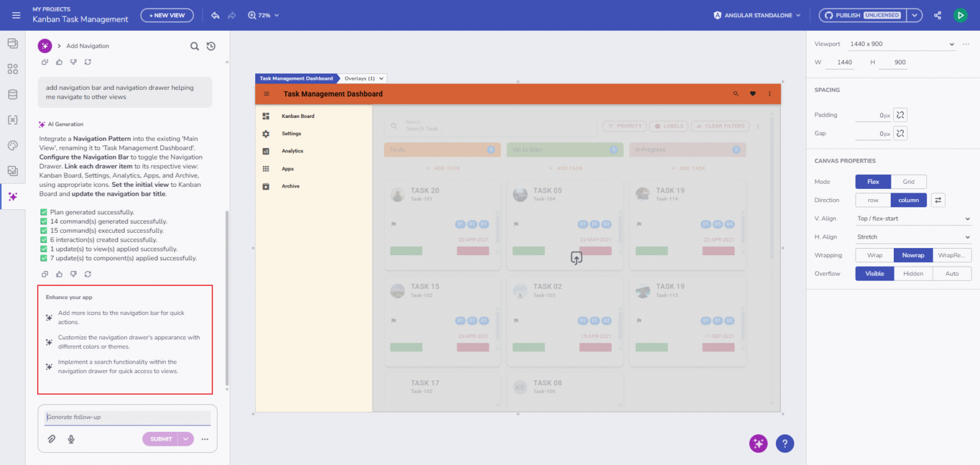Click the undo arrow icon
This screenshot has width=980, height=465.
(x=215, y=15)
